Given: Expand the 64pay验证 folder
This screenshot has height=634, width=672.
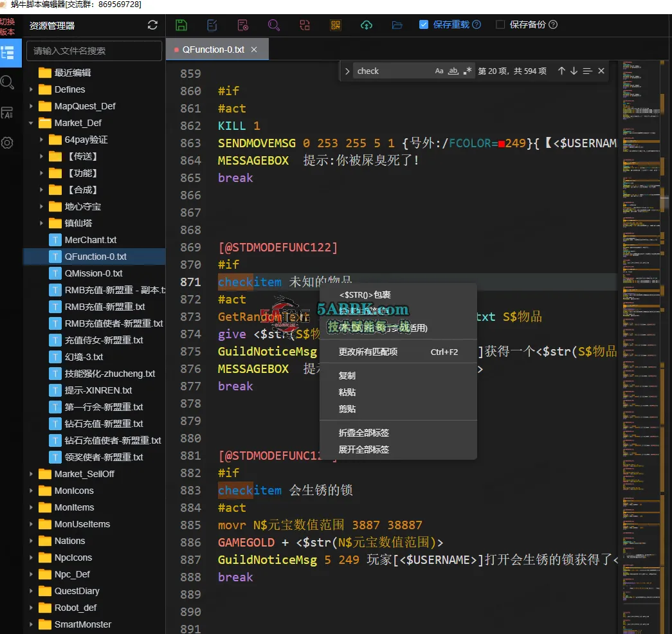Looking at the screenshot, I should (41, 140).
